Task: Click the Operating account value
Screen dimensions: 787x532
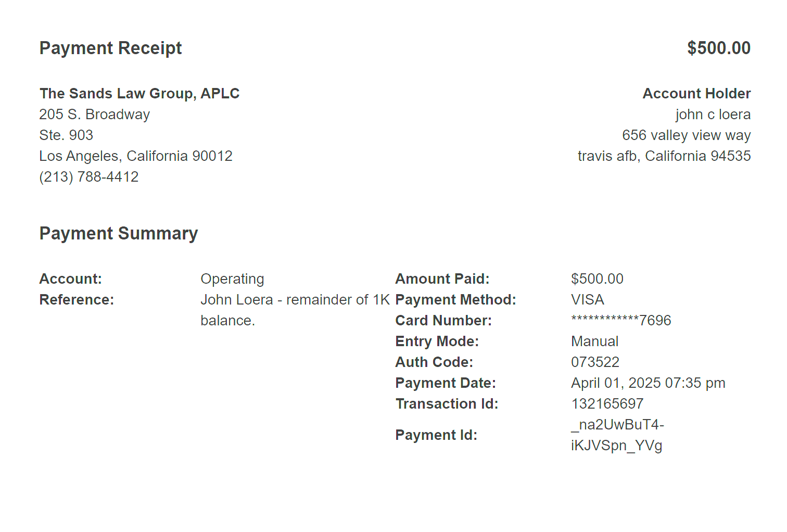Action: click(x=232, y=279)
